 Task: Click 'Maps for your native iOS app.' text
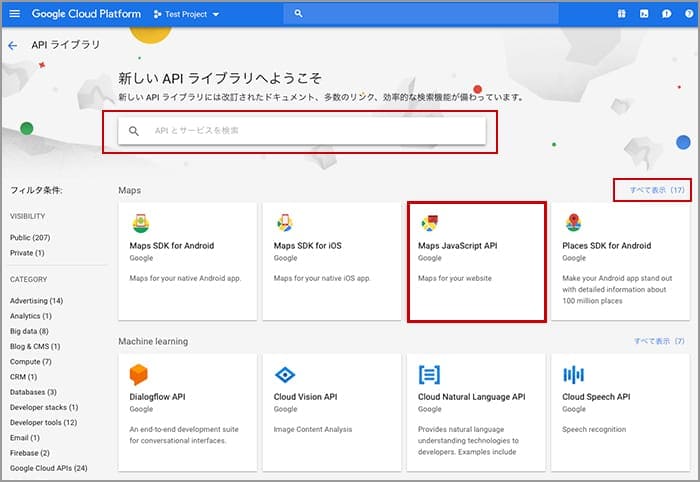pos(322,278)
